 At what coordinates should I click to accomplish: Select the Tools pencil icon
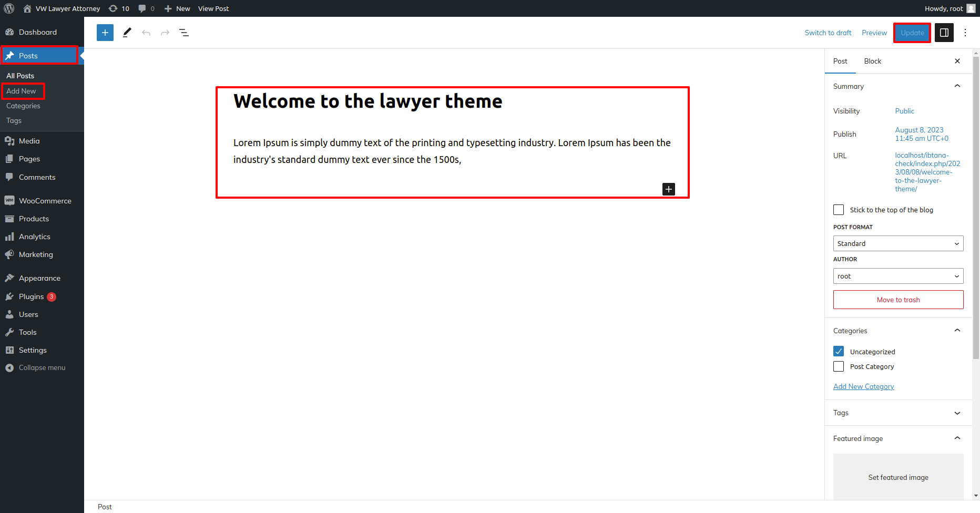tap(127, 33)
